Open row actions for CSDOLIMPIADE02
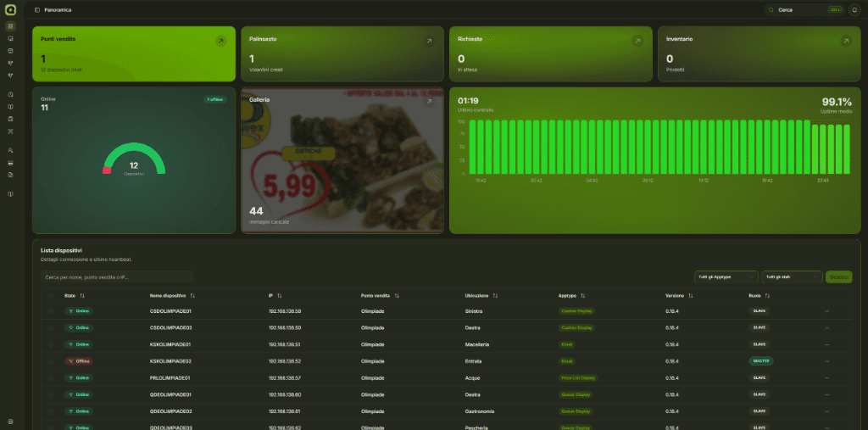The image size is (868, 430). pyautogui.click(x=827, y=328)
